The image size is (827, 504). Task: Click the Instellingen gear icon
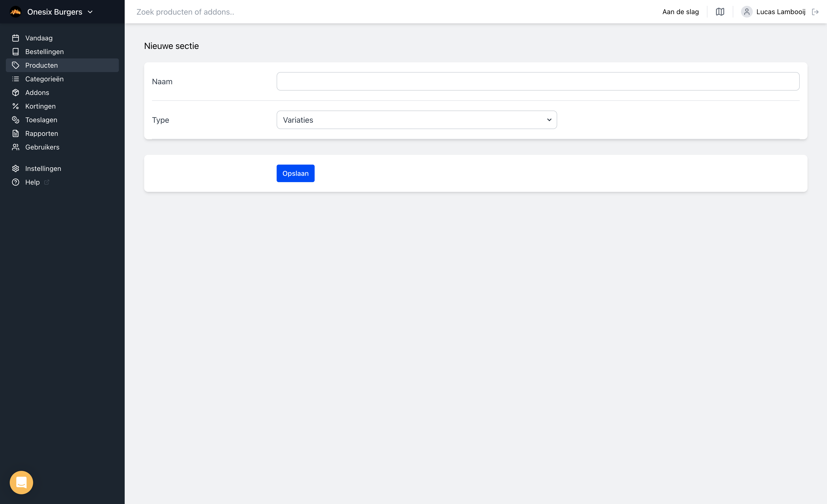tap(15, 168)
